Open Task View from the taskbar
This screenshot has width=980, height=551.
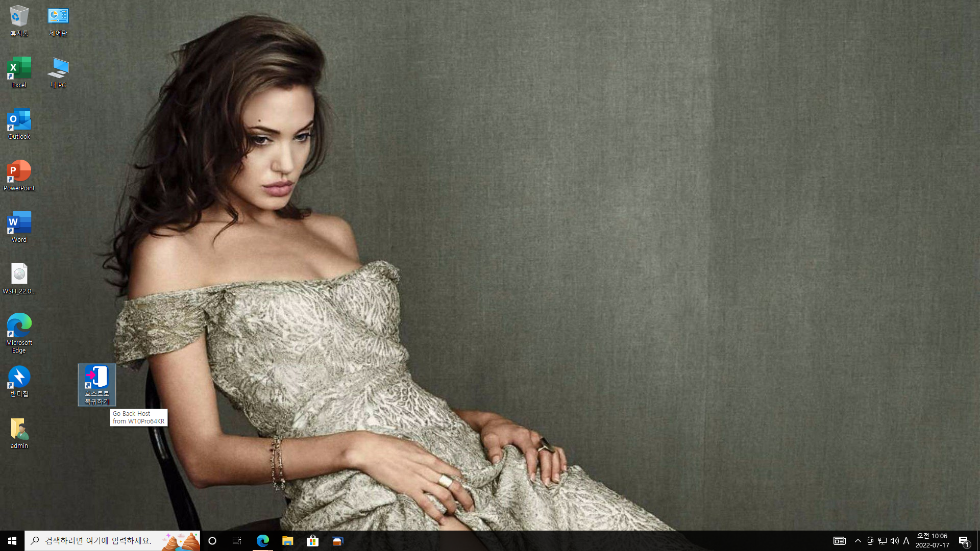point(237,541)
